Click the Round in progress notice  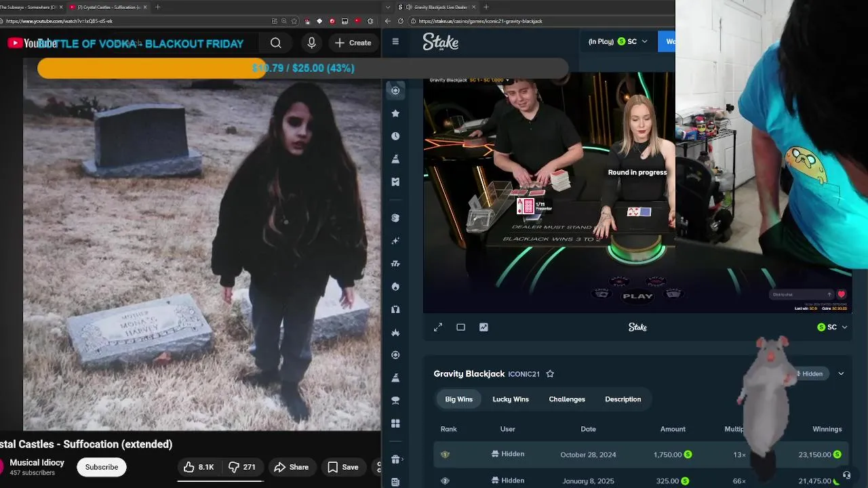click(x=637, y=172)
